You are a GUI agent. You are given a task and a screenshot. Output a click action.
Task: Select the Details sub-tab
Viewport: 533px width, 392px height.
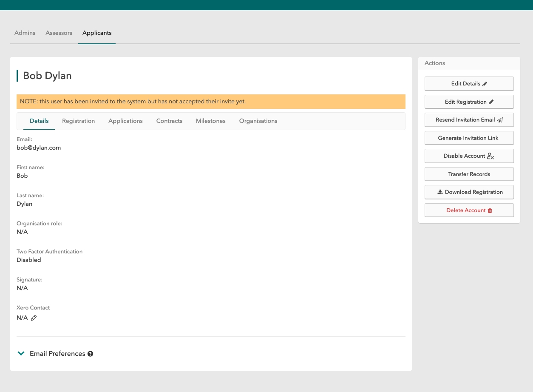(x=39, y=121)
